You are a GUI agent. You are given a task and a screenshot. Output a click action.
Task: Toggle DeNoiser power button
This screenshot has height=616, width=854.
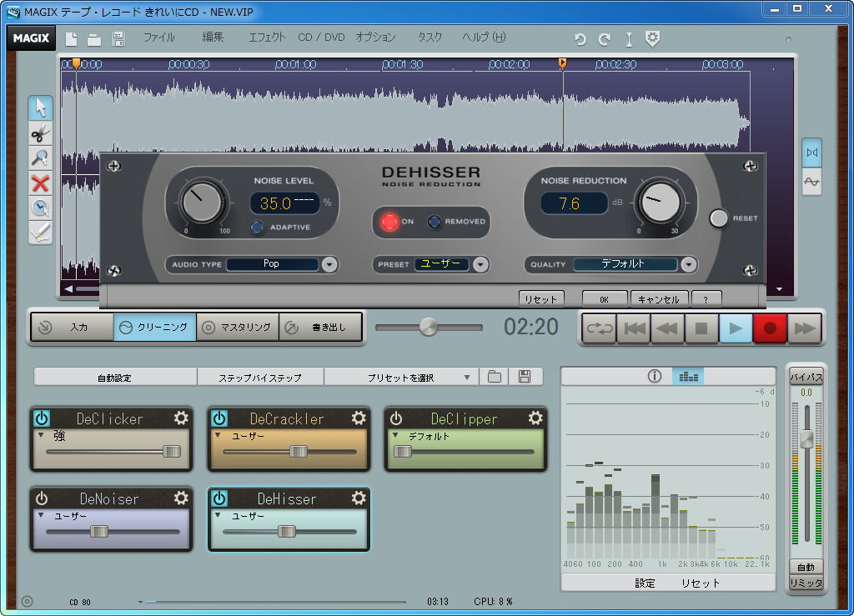42,498
